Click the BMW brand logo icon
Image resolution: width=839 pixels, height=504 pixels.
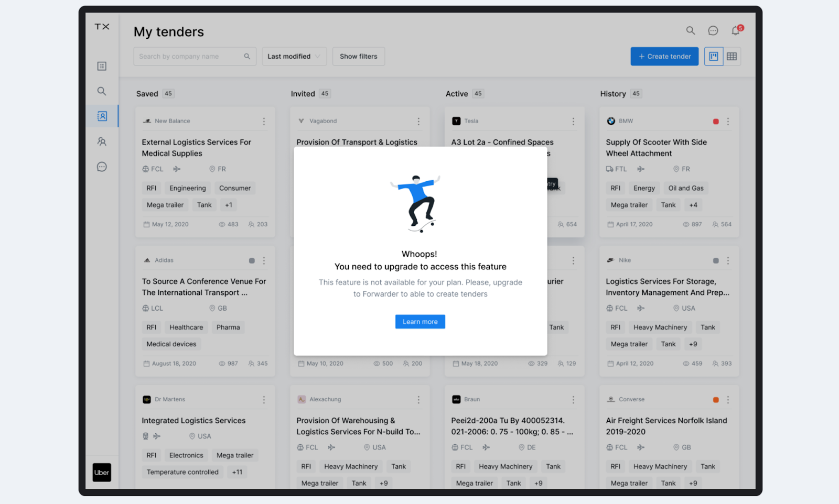611,121
